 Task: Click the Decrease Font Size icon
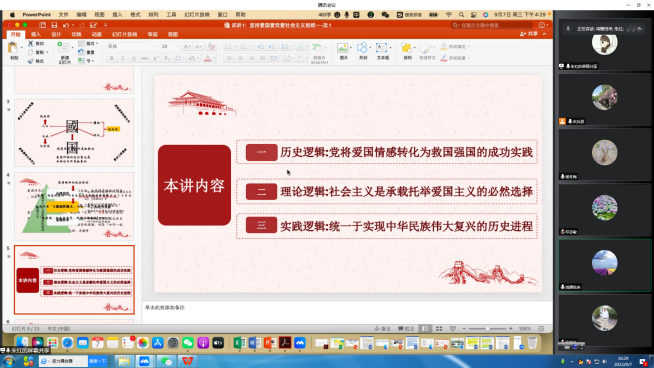pos(199,46)
